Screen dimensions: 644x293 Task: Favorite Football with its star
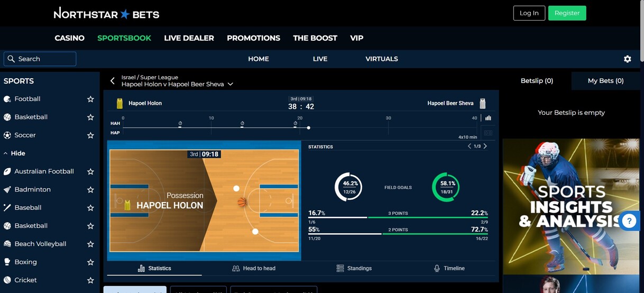pos(90,99)
